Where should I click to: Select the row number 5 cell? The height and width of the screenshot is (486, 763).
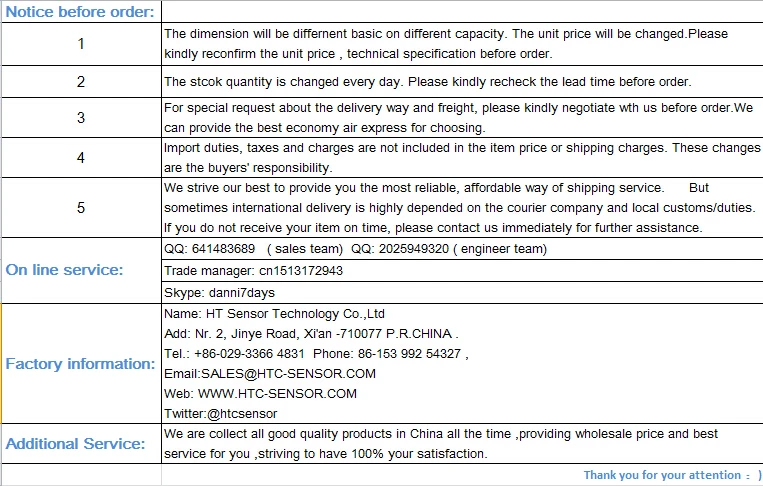click(x=81, y=208)
